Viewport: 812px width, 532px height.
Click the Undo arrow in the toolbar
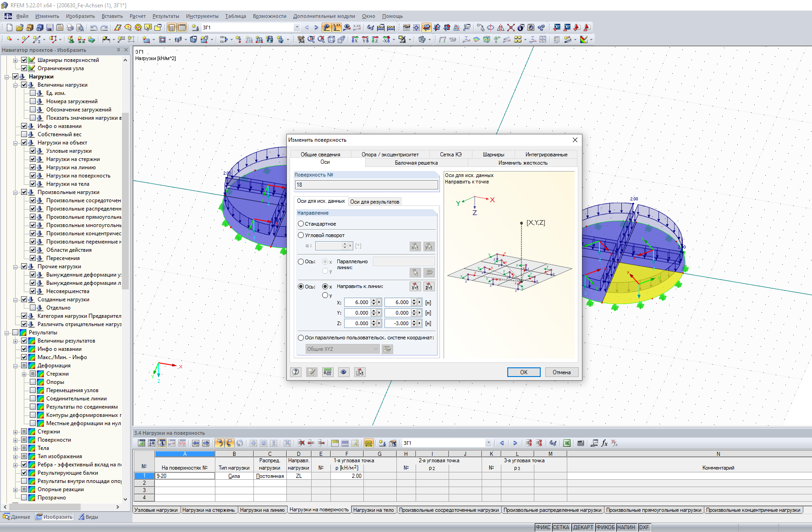pyautogui.click(x=93, y=28)
